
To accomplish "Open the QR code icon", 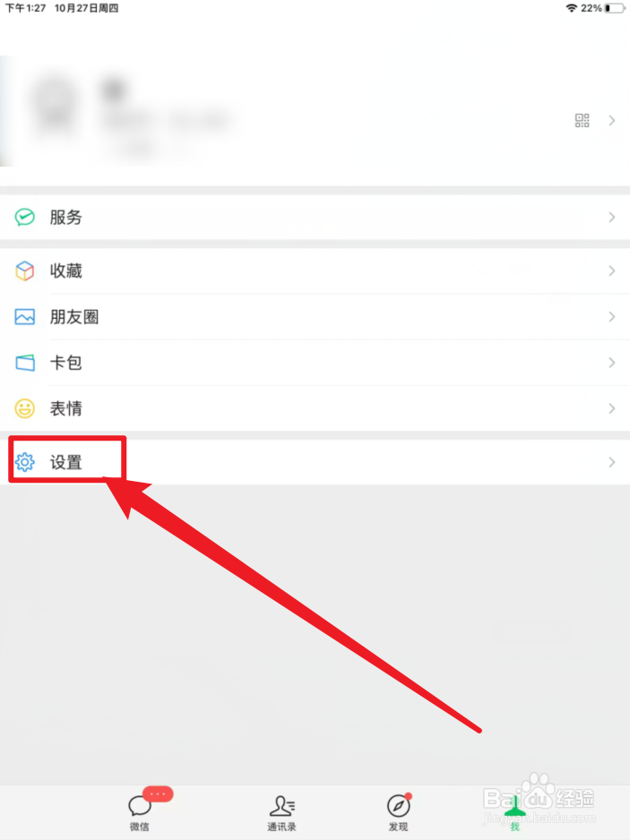I will pyautogui.click(x=582, y=121).
